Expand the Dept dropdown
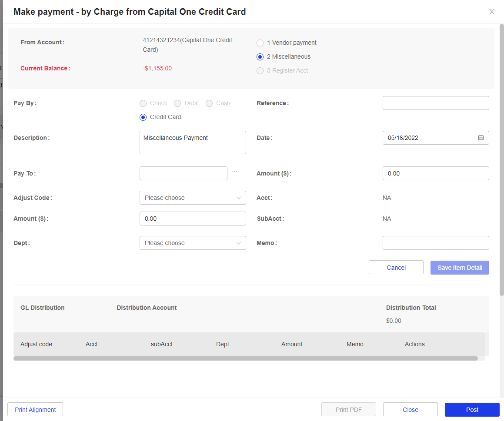504x421 pixels. tap(193, 243)
